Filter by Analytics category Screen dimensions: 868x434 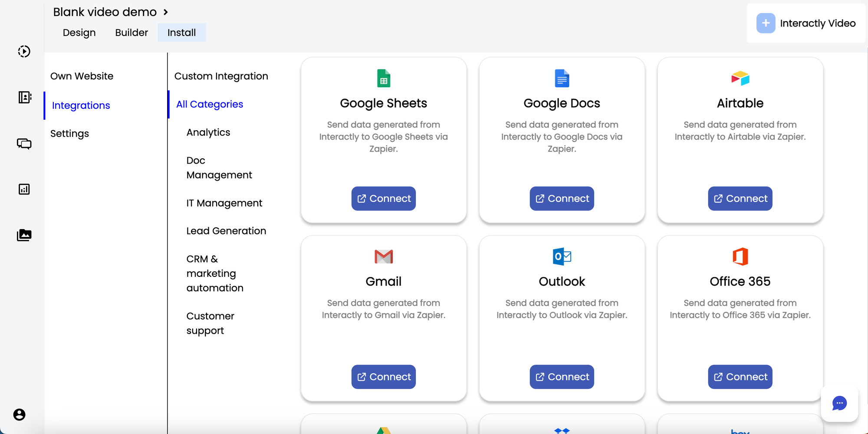point(208,132)
